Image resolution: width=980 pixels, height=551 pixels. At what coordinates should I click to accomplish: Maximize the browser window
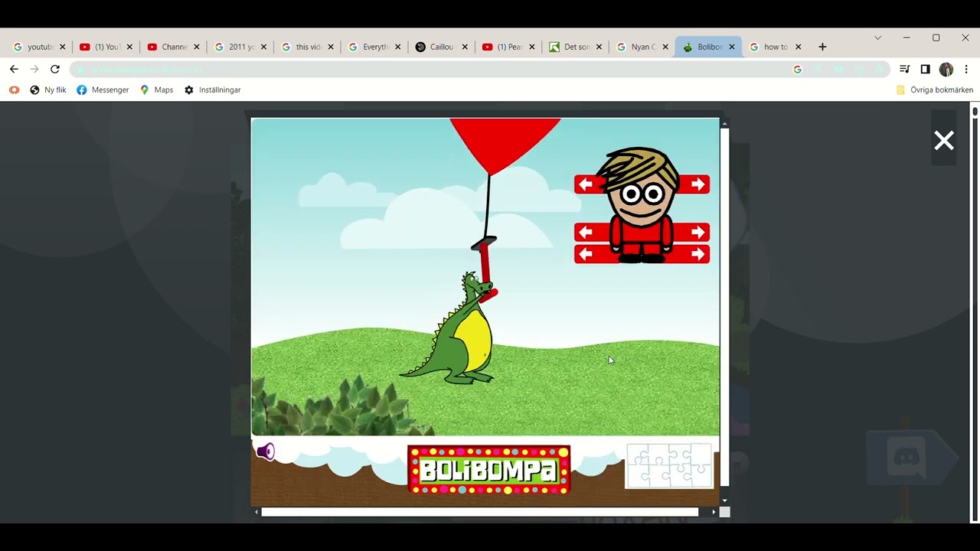pos(936,37)
